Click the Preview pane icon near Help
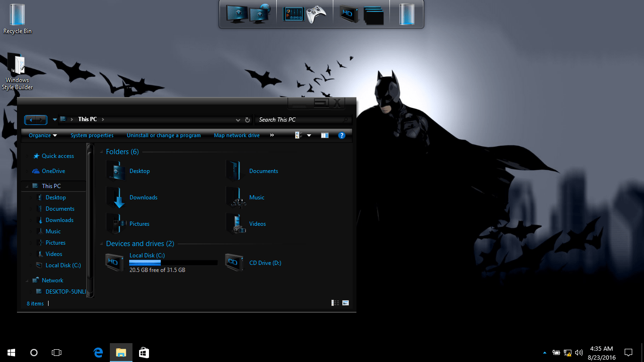The image size is (644, 362). (325, 135)
